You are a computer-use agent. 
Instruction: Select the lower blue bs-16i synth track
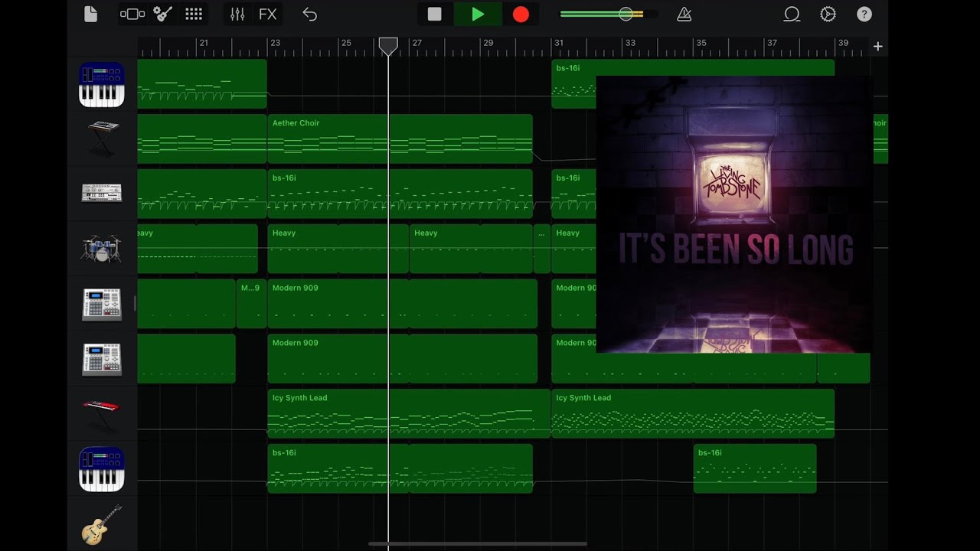pyautogui.click(x=102, y=469)
